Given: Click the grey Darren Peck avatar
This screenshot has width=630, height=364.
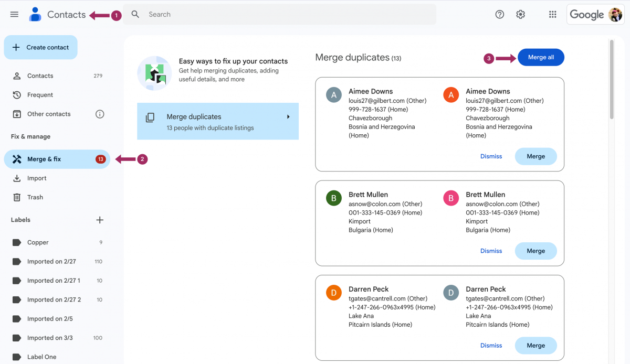Looking at the screenshot, I should point(451,293).
